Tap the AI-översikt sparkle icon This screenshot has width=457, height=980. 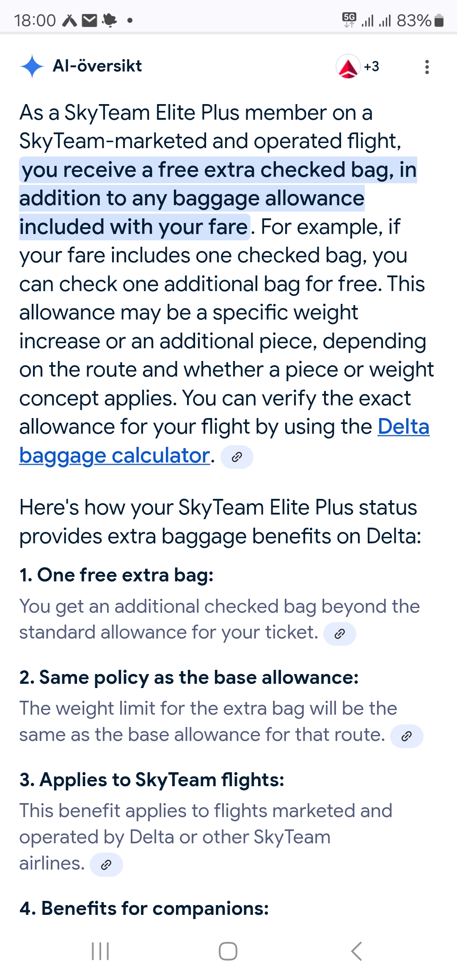[x=32, y=66]
